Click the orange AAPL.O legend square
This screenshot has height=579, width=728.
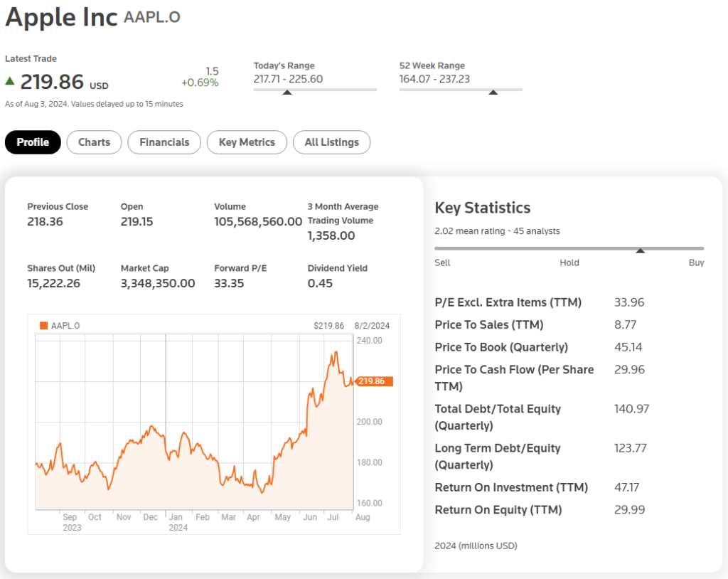pyautogui.click(x=44, y=326)
